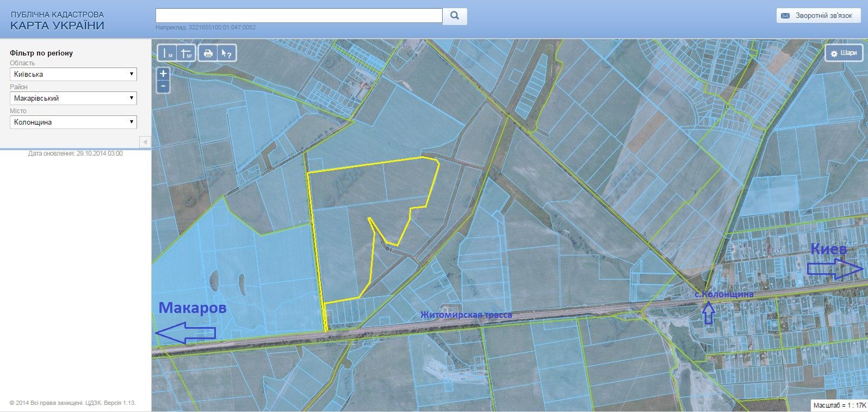Click the example cadastral number hint text

(x=206, y=27)
